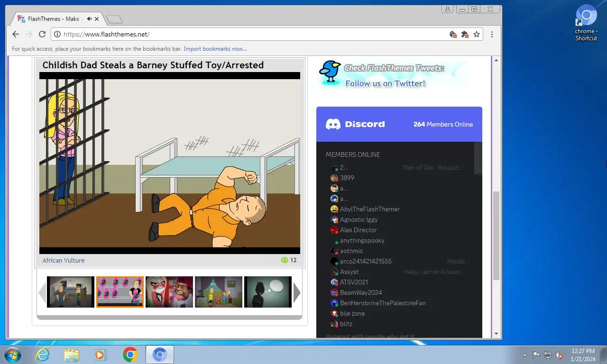Click the page scrollbar up arrow
This screenshot has height=364, width=607.
(497, 60)
